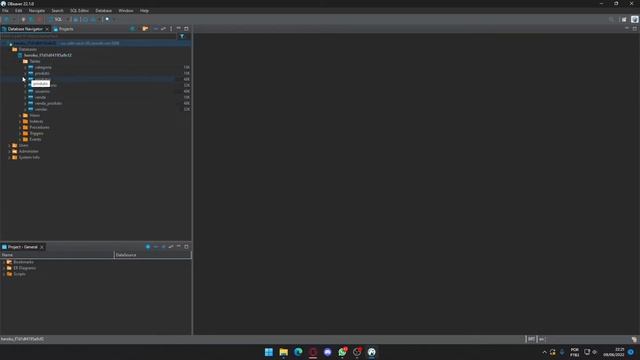
Task: Open the Window menu
Action: click(126, 11)
